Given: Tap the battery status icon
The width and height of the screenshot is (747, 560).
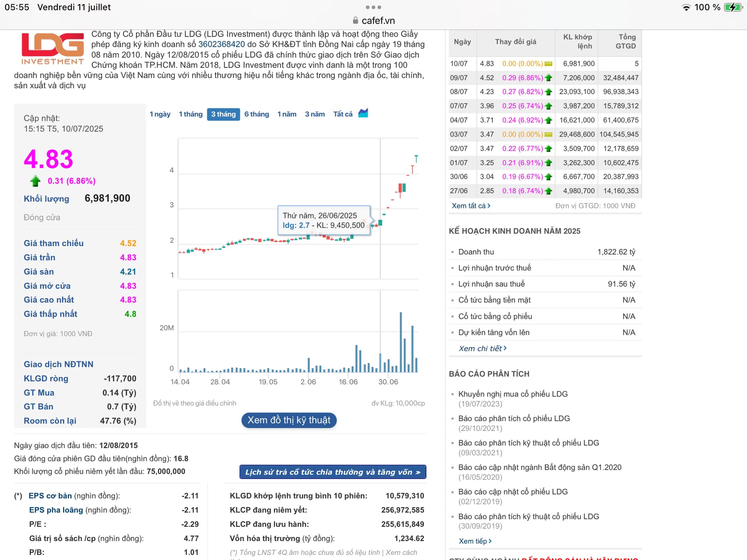Looking at the screenshot, I should coord(733,7).
